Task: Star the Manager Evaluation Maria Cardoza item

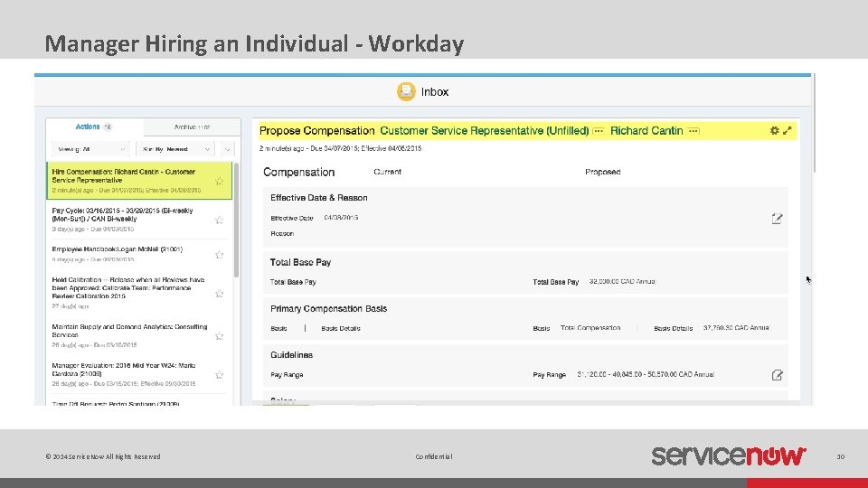Action: click(x=219, y=374)
